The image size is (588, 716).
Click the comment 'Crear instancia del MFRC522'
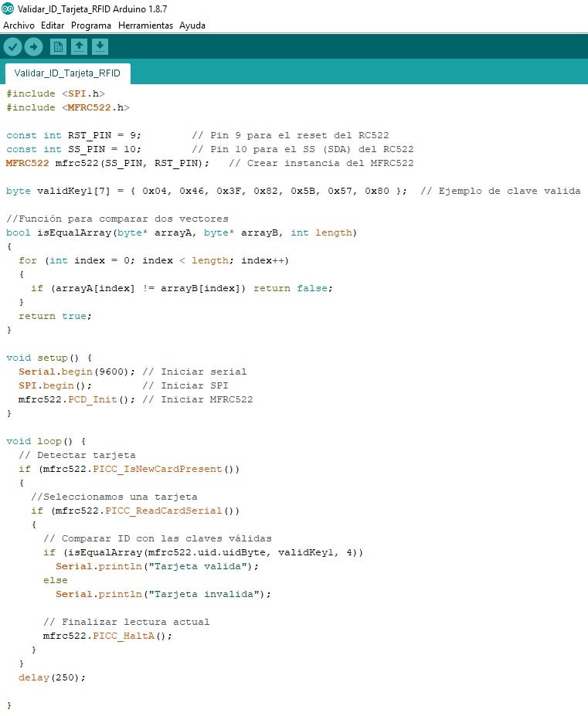tap(321, 164)
